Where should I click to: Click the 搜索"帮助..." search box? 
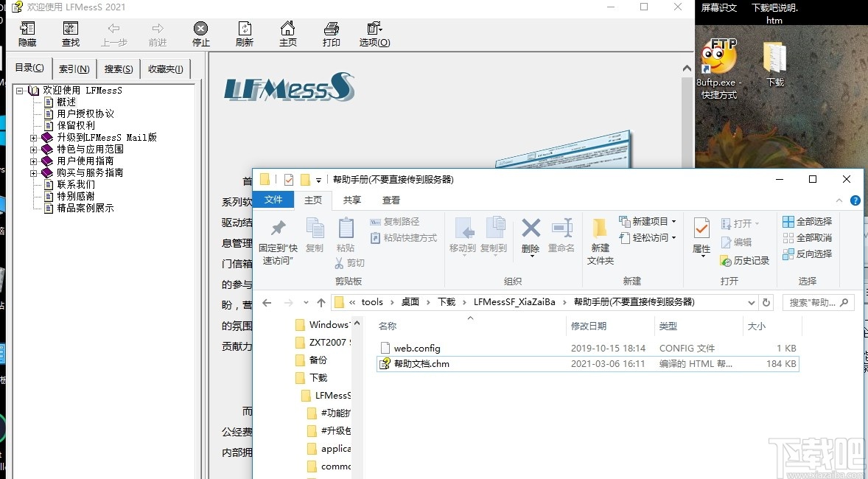click(816, 302)
